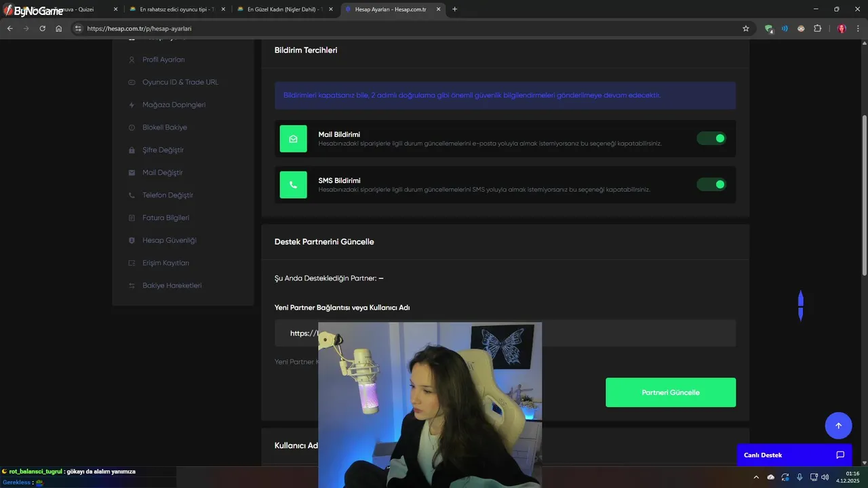Click the Yeni Partner Bağlantısı input field
The image size is (868, 488).
click(x=505, y=333)
